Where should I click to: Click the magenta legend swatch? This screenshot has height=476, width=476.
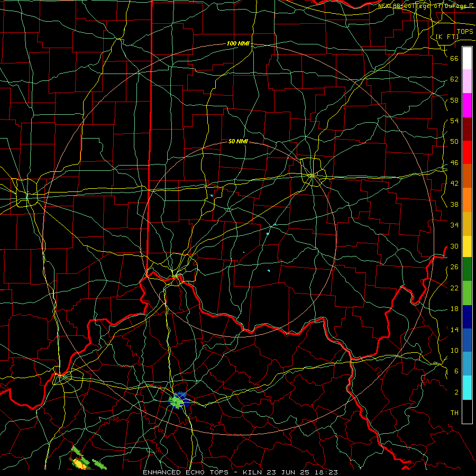tap(467, 105)
